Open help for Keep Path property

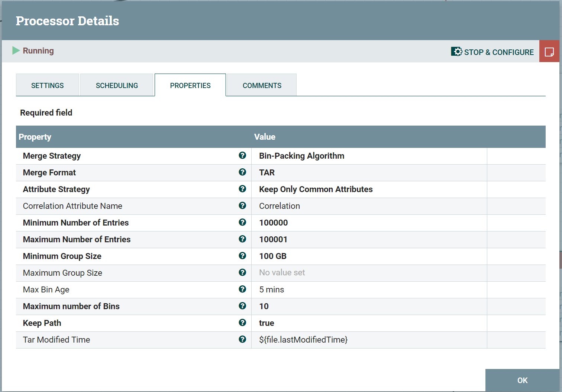pyautogui.click(x=242, y=323)
